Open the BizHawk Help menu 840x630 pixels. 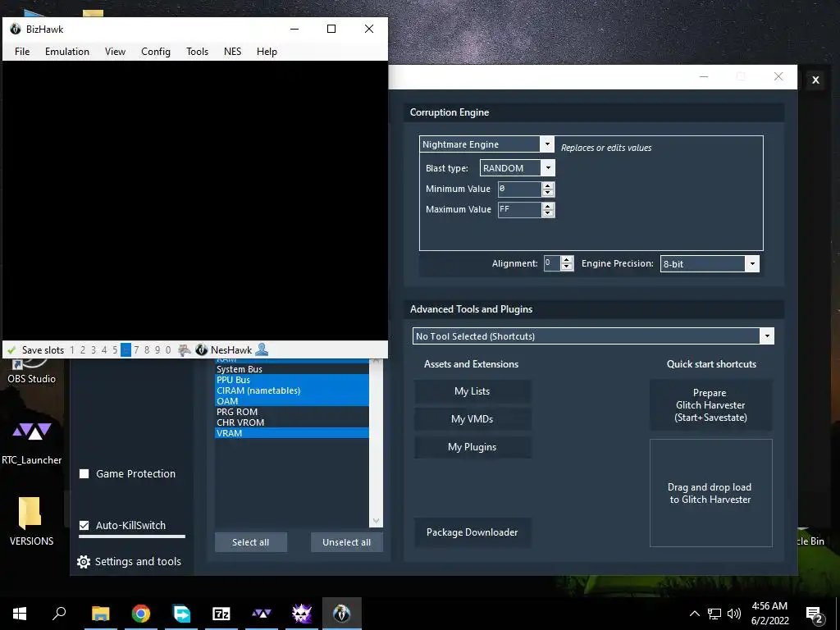pos(267,52)
